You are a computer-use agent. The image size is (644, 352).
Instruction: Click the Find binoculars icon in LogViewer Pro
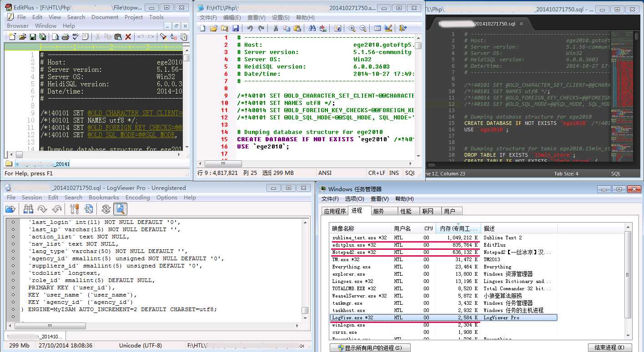(28, 209)
